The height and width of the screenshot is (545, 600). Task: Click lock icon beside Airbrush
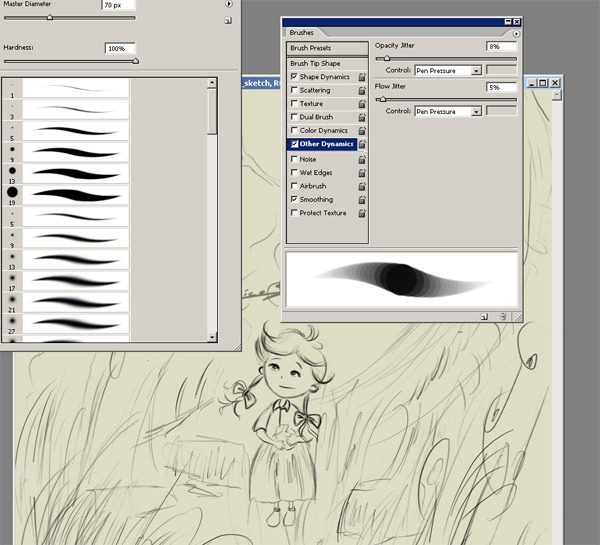[x=362, y=186]
